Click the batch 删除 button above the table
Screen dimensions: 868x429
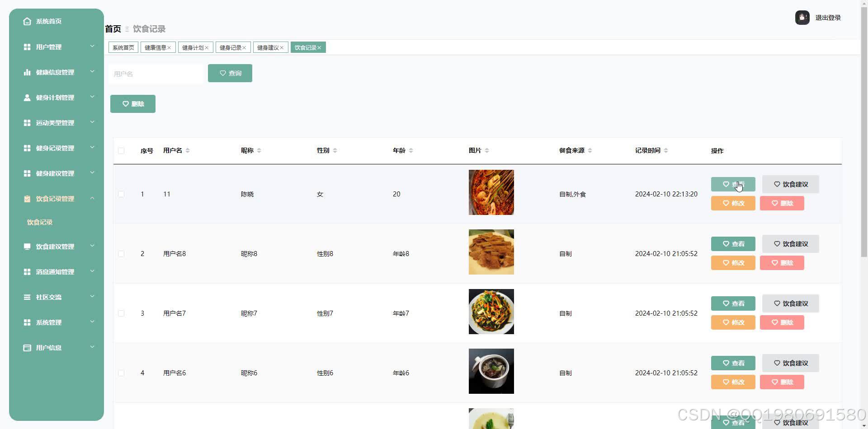[x=133, y=104]
